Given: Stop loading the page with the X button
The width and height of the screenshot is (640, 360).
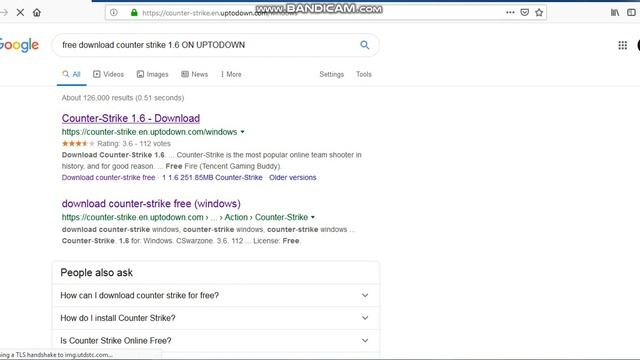Looking at the screenshot, I should point(20,13).
